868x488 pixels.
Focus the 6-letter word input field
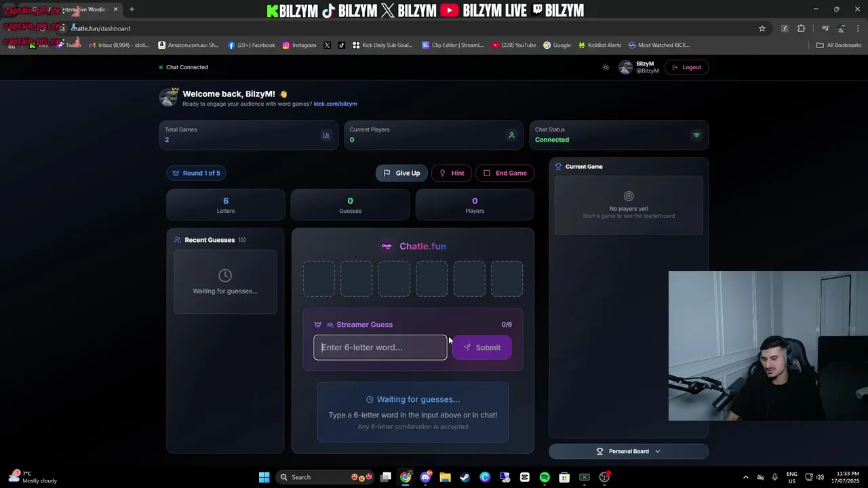coord(380,347)
